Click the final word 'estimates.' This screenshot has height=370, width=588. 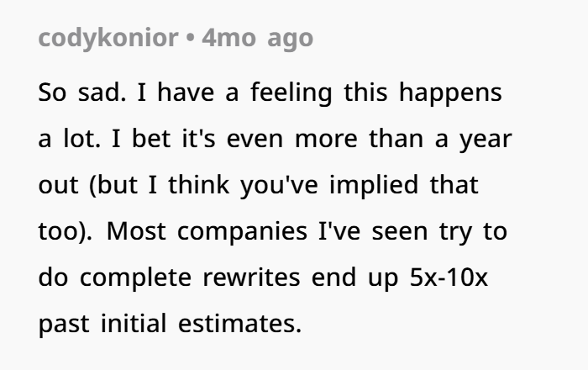point(239,324)
